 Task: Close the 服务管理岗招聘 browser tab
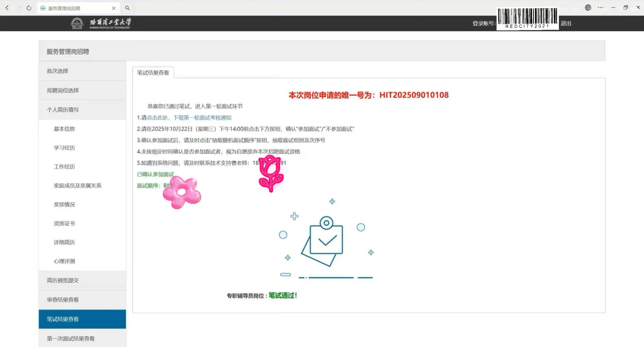click(x=114, y=8)
